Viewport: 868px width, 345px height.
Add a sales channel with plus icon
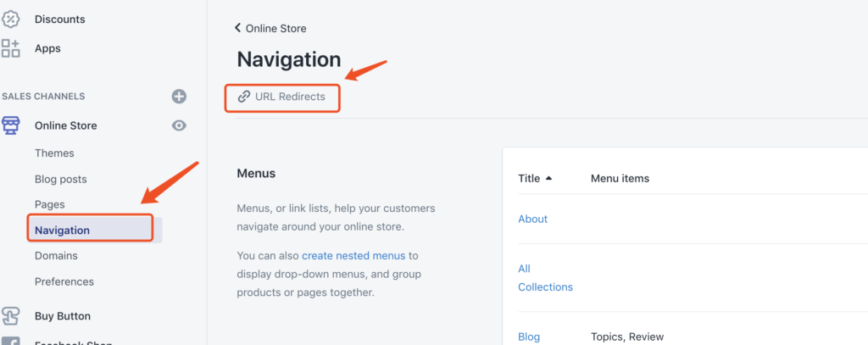pyautogui.click(x=179, y=97)
